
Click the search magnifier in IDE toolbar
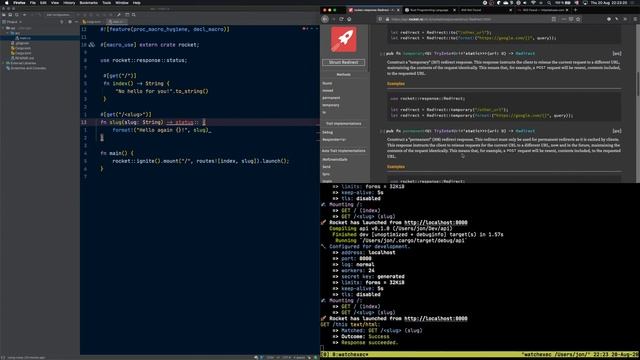tap(133, 15)
